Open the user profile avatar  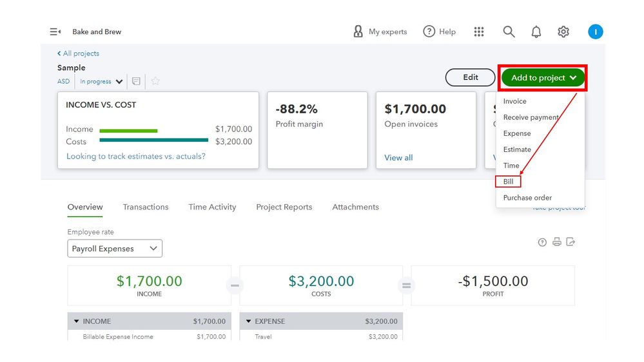pyautogui.click(x=595, y=32)
